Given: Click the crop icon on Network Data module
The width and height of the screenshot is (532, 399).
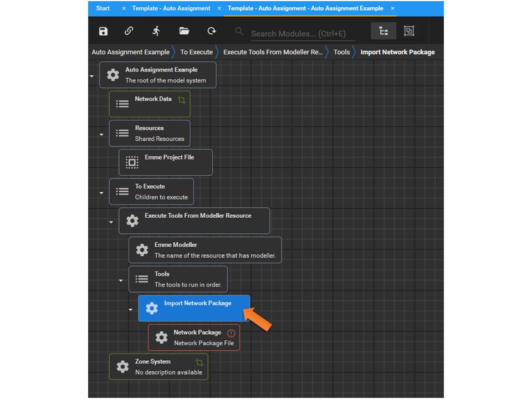Looking at the screenshot, I should 181,98.
